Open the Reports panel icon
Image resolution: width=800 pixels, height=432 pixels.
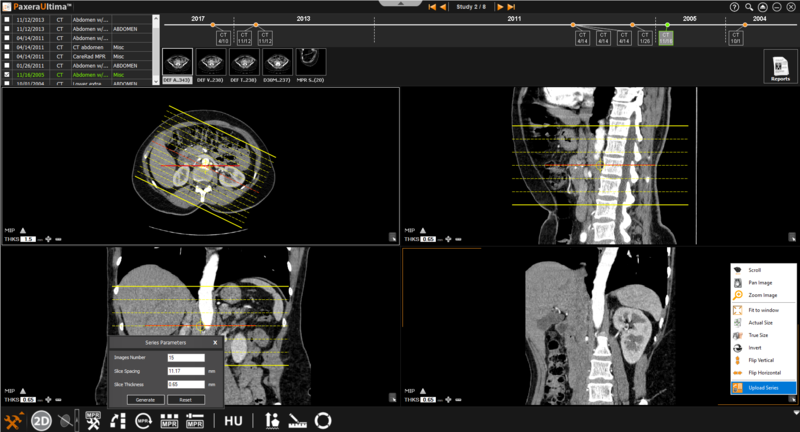point(780,67)
